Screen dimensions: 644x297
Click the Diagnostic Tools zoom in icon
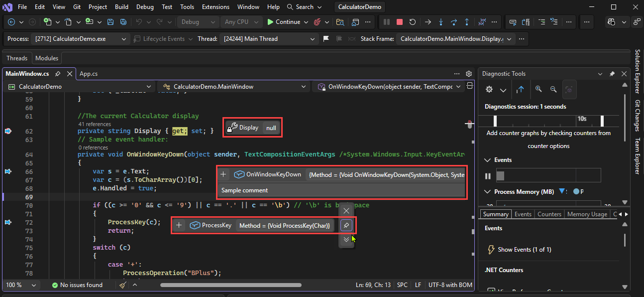click(538, 89)
